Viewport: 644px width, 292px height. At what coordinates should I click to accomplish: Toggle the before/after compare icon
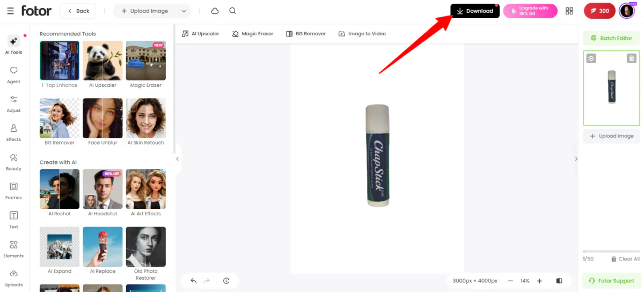click(559, 281)
